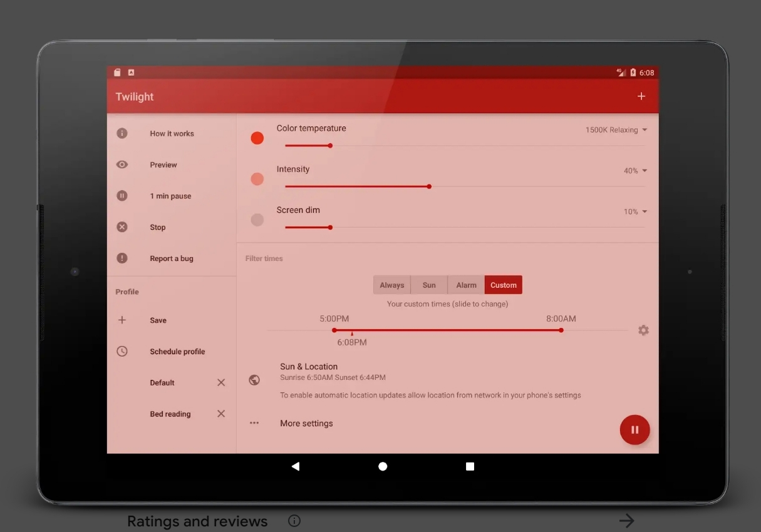Load the Default profile
761x532 pixels.
162,382
